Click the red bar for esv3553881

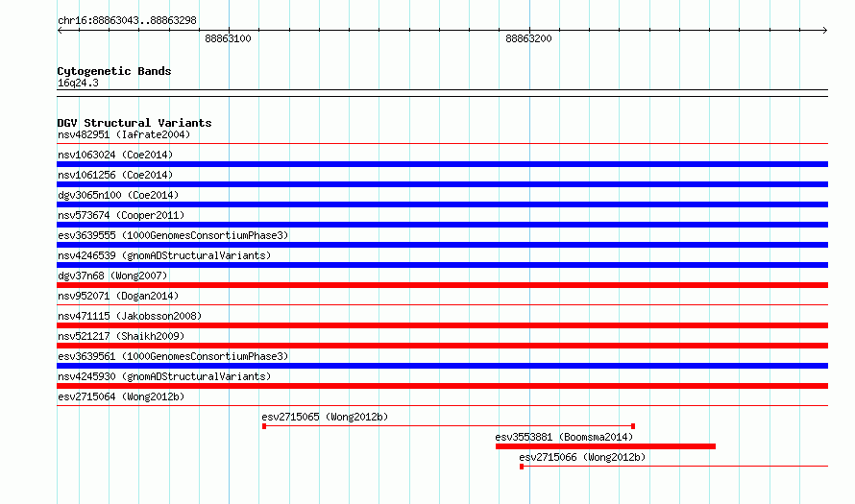pos(605,446)
